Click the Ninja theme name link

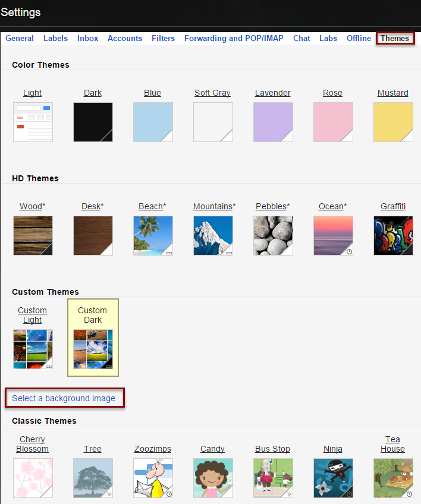tap(332, 449)
